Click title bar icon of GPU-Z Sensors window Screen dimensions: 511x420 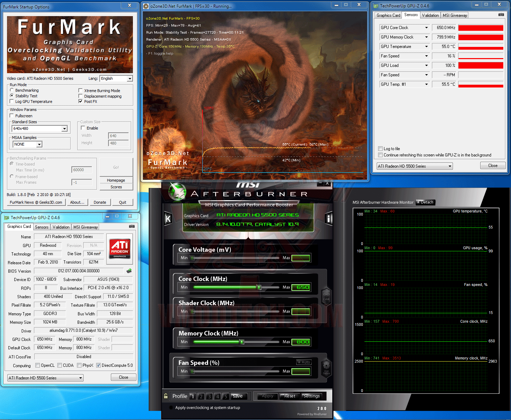coord(376,6)
